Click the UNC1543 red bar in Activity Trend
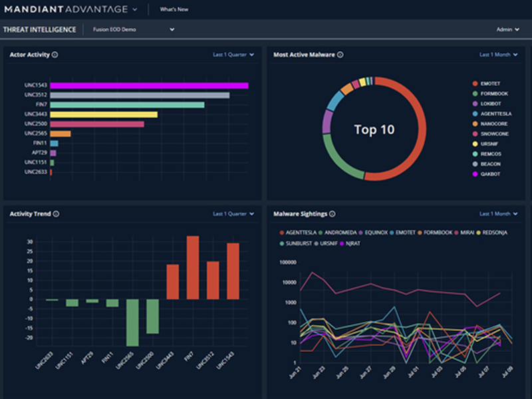This screenshot has width=532, height=399. click(x=233, y=271)
